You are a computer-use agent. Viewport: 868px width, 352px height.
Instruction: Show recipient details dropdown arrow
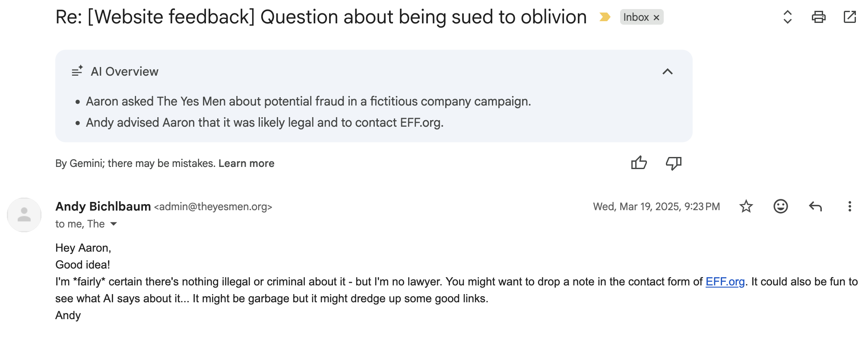point(114,224)
